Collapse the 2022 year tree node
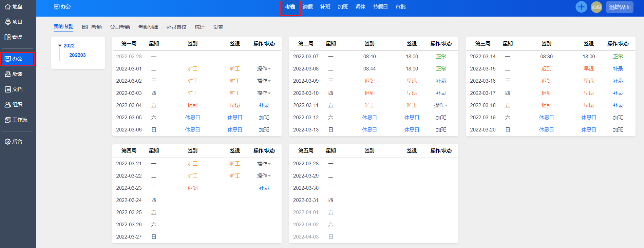The height and width of the screenshot is (248, 644). click(x=60, y=46)
